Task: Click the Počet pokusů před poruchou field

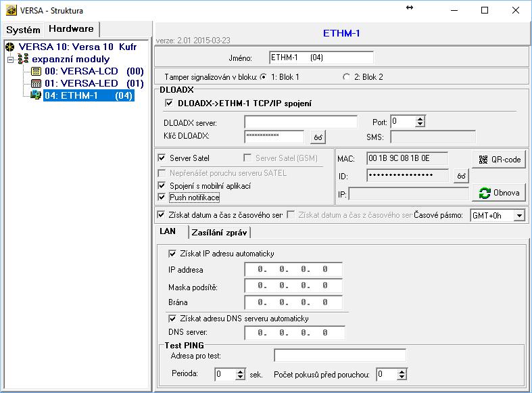Action: coord(387,374)
